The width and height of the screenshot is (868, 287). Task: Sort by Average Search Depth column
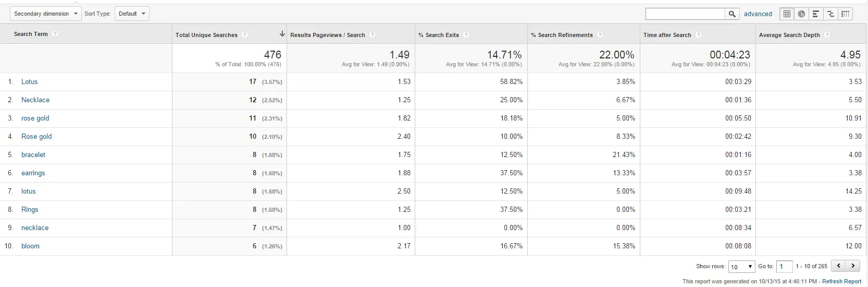tap(789, 35)
